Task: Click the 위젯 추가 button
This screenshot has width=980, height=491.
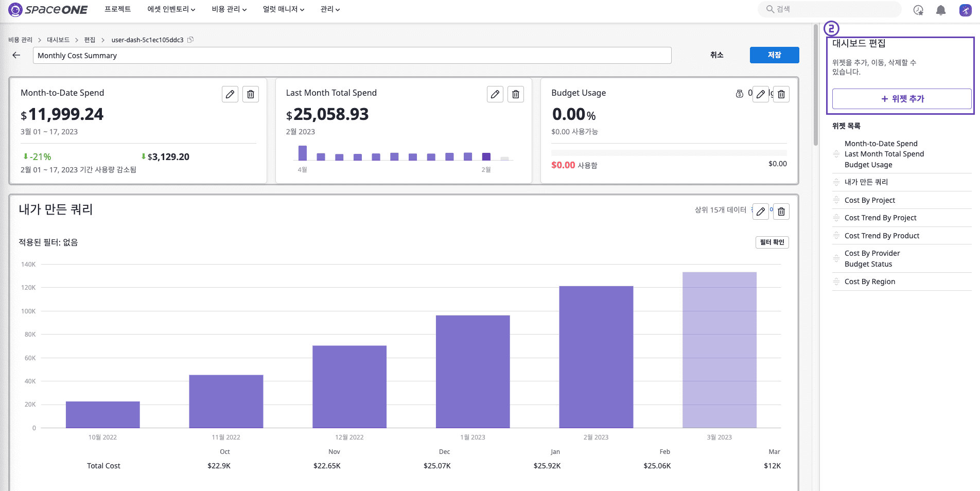Action: 902,99
